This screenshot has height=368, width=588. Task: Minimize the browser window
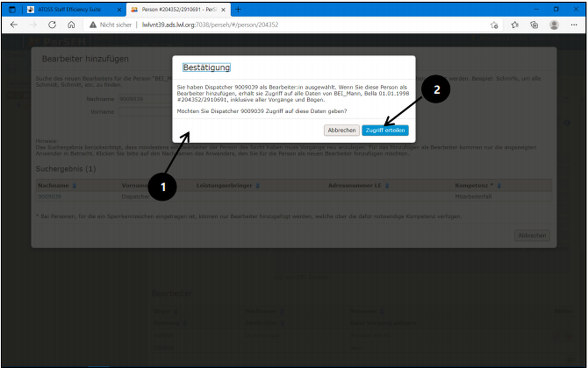click(x=537, y=9)
